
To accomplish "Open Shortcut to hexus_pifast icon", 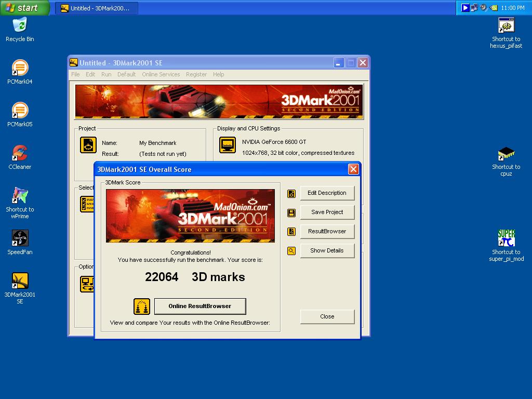I will coord(506,33).
